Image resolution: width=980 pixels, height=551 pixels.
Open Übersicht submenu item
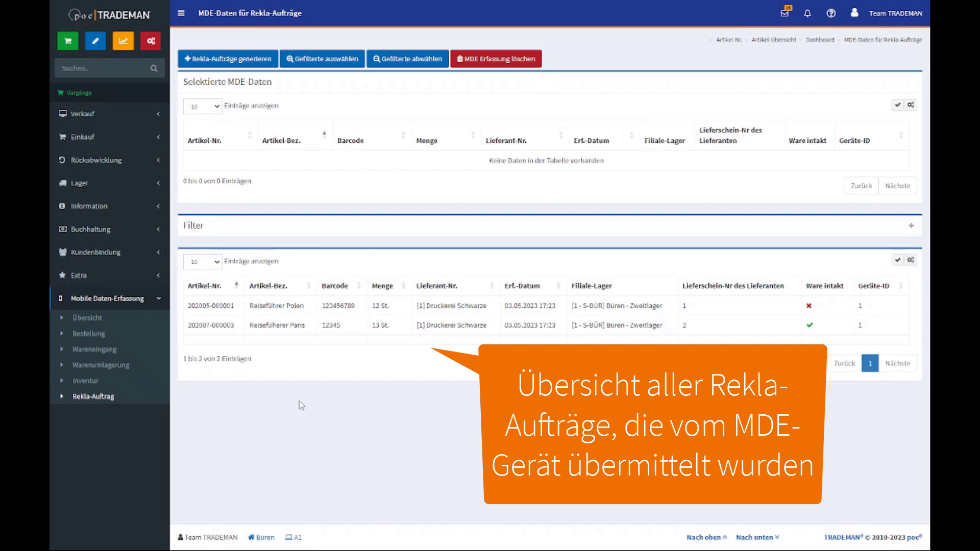[87, 318]
